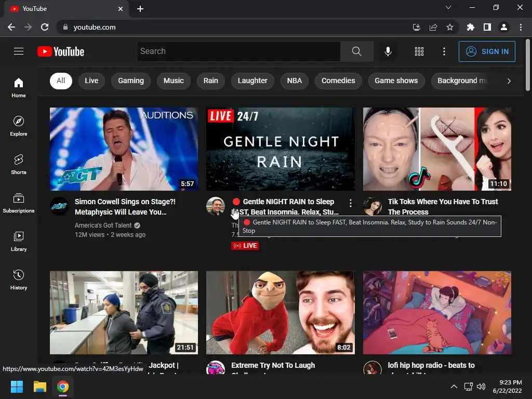532x399 pixels.
Task: Open YouTube settings three-dot menu
Action: (444, 51)
